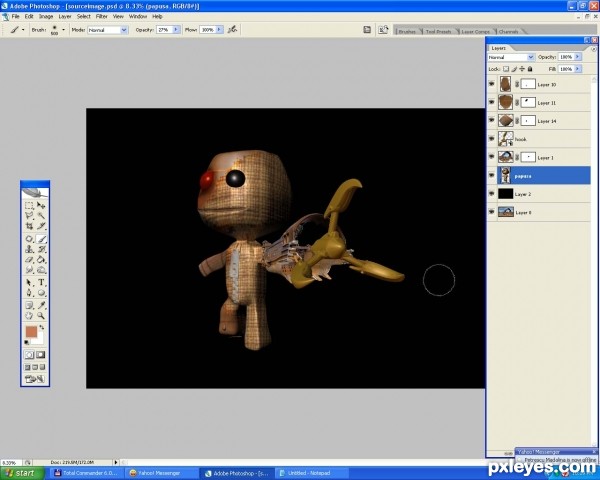The image size is (600, 480).
Task: Enable Edit in Quick Mask mode
Action: [41, 354]
